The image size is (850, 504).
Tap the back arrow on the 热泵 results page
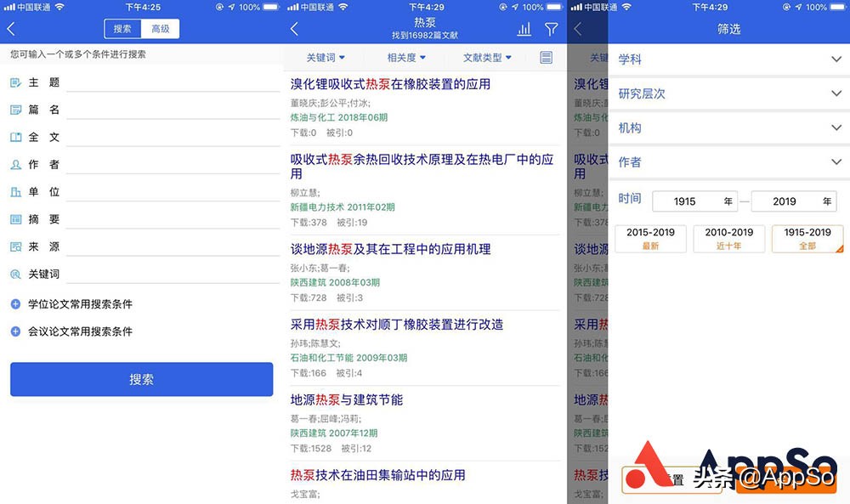[x=292, y=29]
